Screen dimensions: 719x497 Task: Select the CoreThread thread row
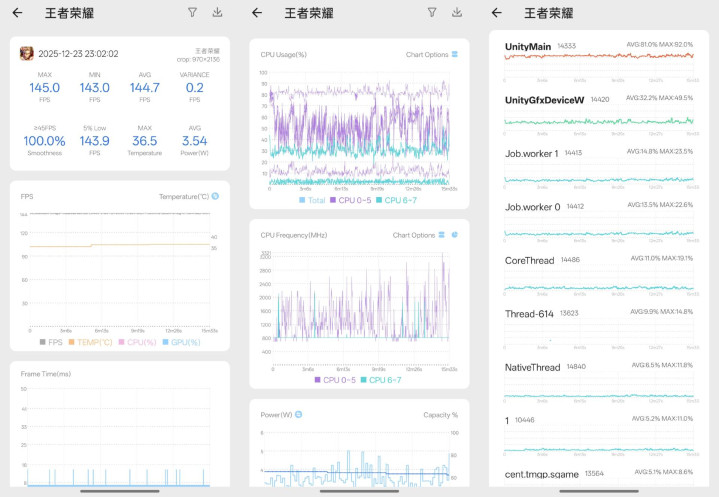pyautogui.click(x=598, y=274)
